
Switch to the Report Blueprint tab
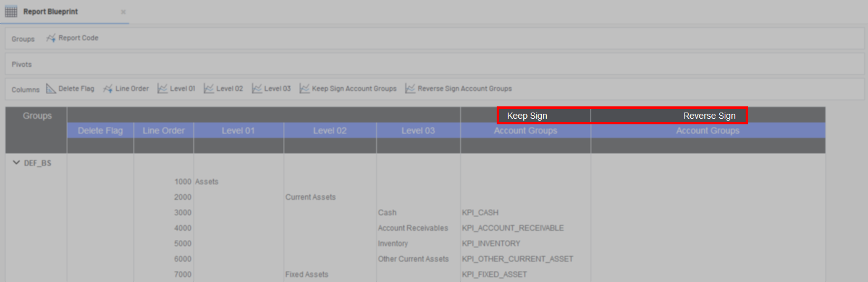pyautogui.click(x=50, y=12)
